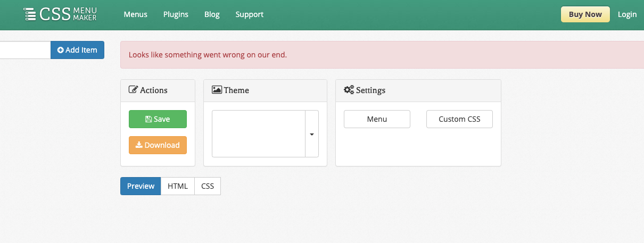Click the plus icon on Add Item
The image size is (644, 243).
tap(61, 50)
